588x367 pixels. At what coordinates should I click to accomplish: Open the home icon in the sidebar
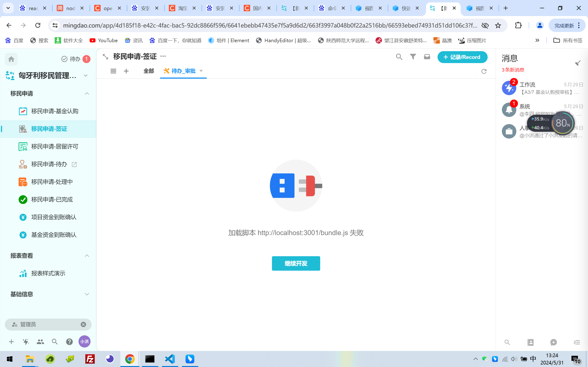click(x=11, y=59)
